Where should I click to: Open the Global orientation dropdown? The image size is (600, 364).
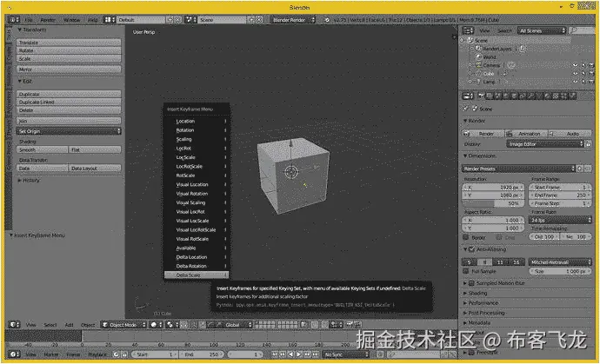[x=235, y=325]
